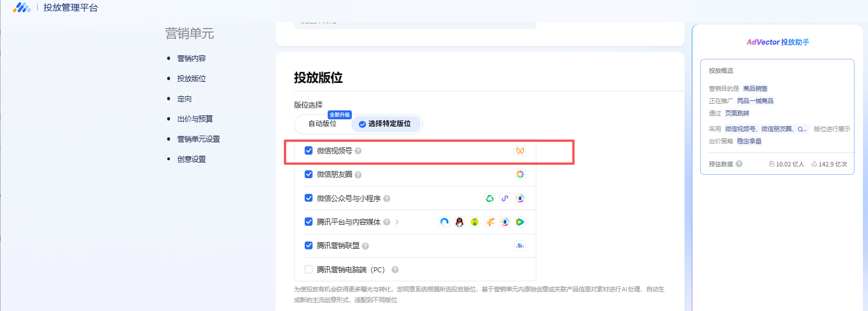Click the 投放管理平台 header title
Screen dimensions: 868x311
click(71, 8)
